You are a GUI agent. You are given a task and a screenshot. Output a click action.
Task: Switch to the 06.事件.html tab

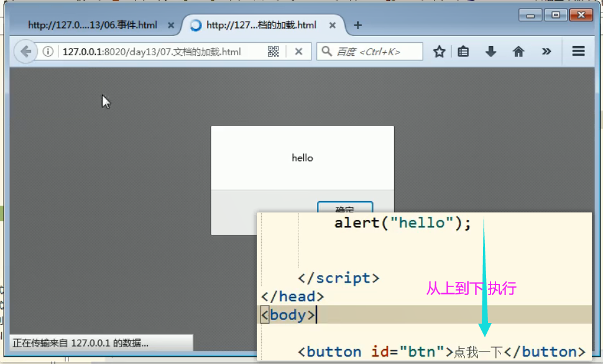(92, 25)
